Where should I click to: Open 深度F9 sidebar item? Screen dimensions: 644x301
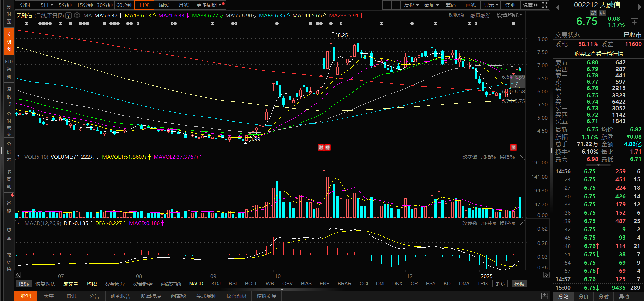(x=9, y=97)
